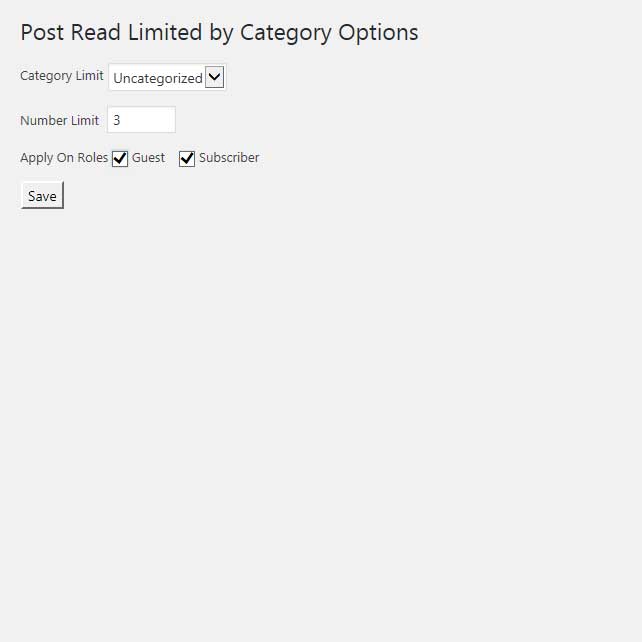
Task: Click the checkmark inside the Subscriber box
Action: tap(187, 158)
